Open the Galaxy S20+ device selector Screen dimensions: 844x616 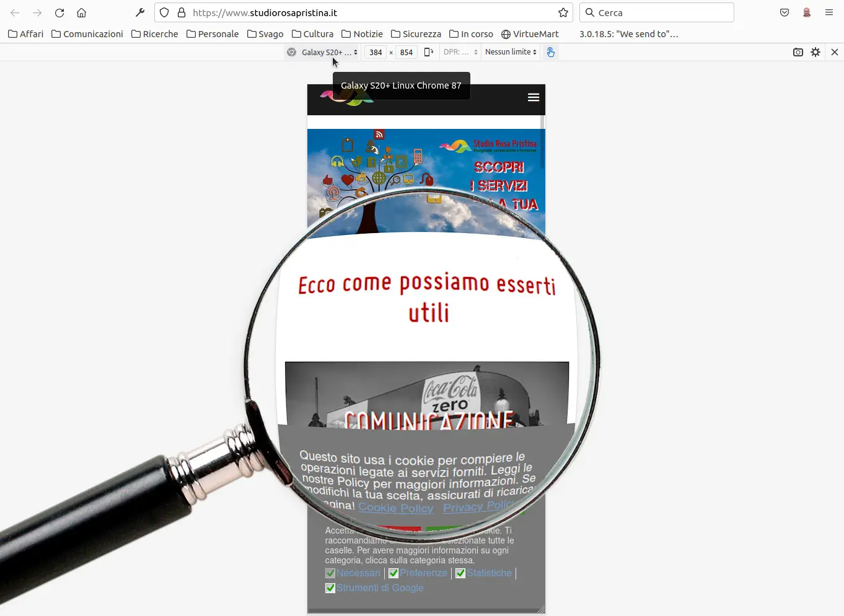323,52
